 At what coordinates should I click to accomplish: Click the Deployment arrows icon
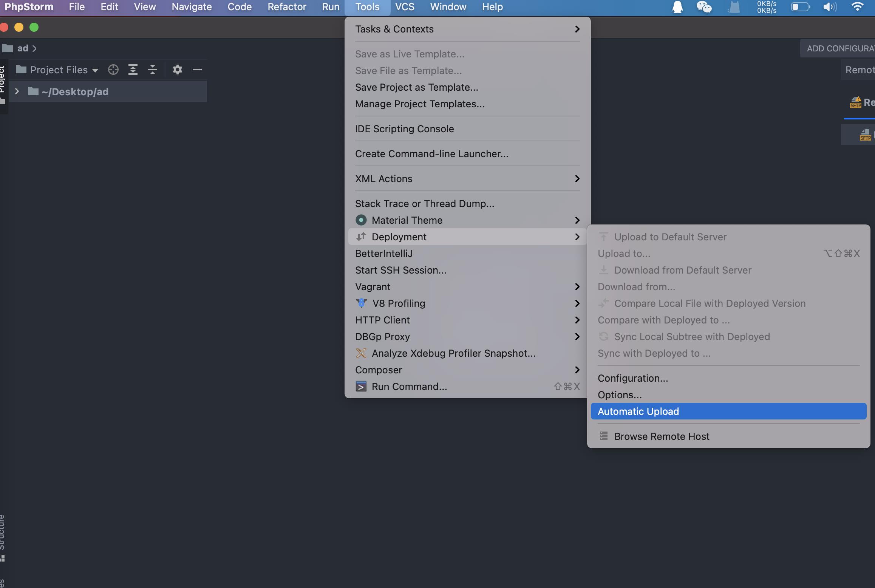[x=361, y=237]
